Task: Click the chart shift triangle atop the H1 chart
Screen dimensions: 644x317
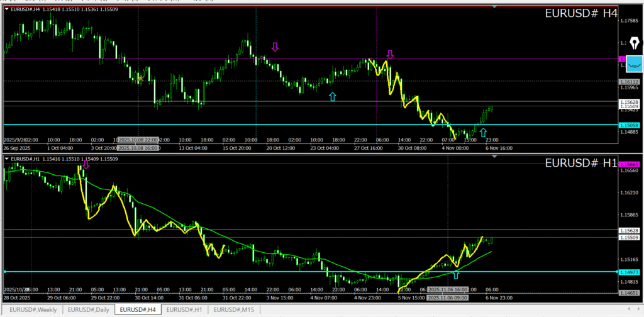Action: [495, 157]
